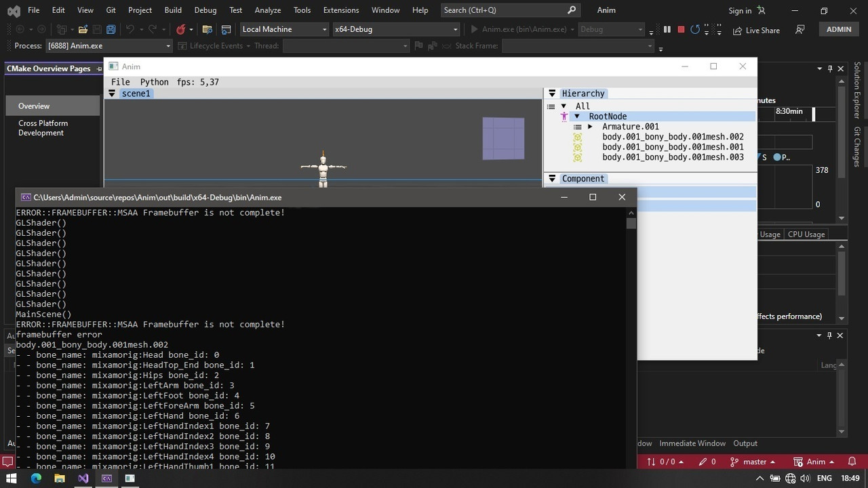Click the ENG language indicator
Screen dimensions: 868x488
tap(824, 478)
